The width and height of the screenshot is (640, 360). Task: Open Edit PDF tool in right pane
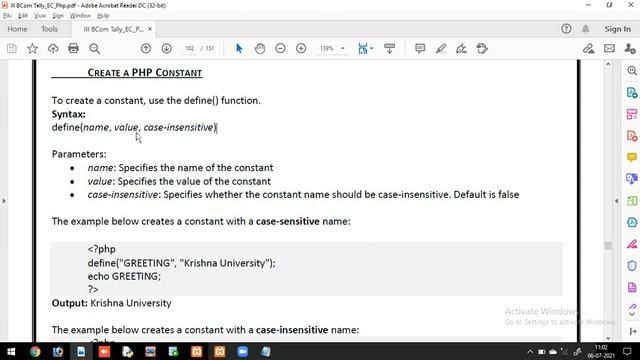[x=632, y=114]
